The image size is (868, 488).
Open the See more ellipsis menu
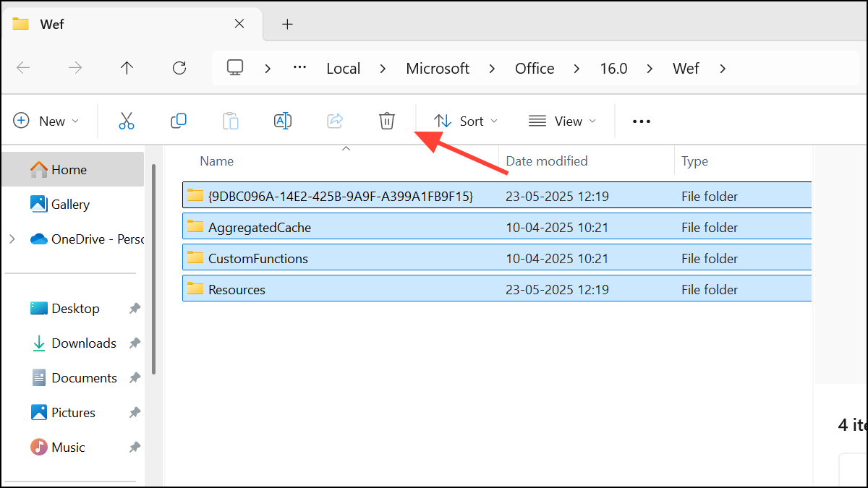tap(641, 121)
